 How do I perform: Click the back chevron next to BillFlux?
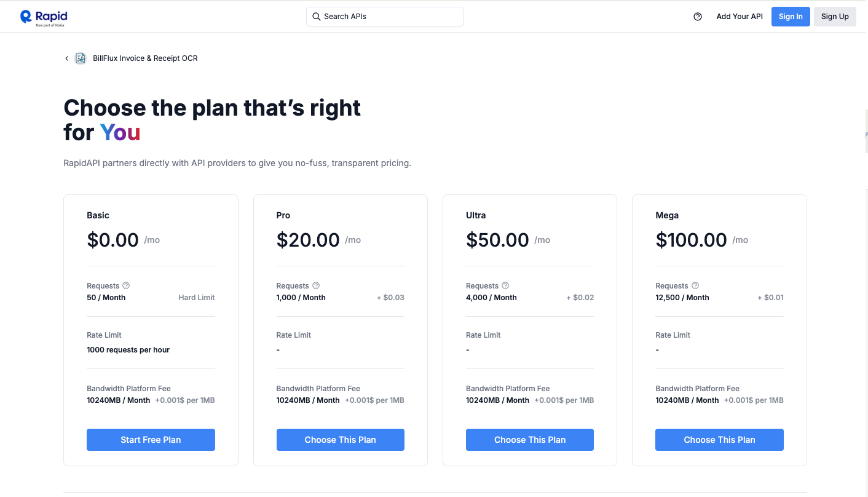point(66,58)
